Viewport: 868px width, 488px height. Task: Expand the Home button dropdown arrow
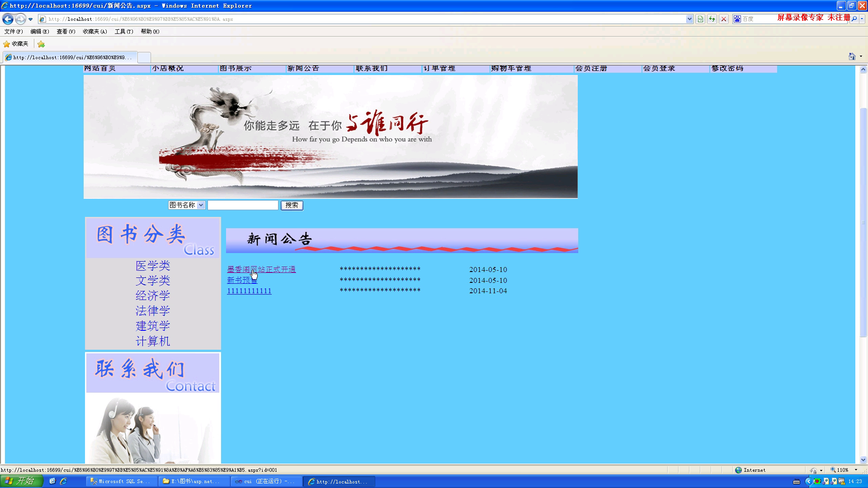[x=861, y=56]
